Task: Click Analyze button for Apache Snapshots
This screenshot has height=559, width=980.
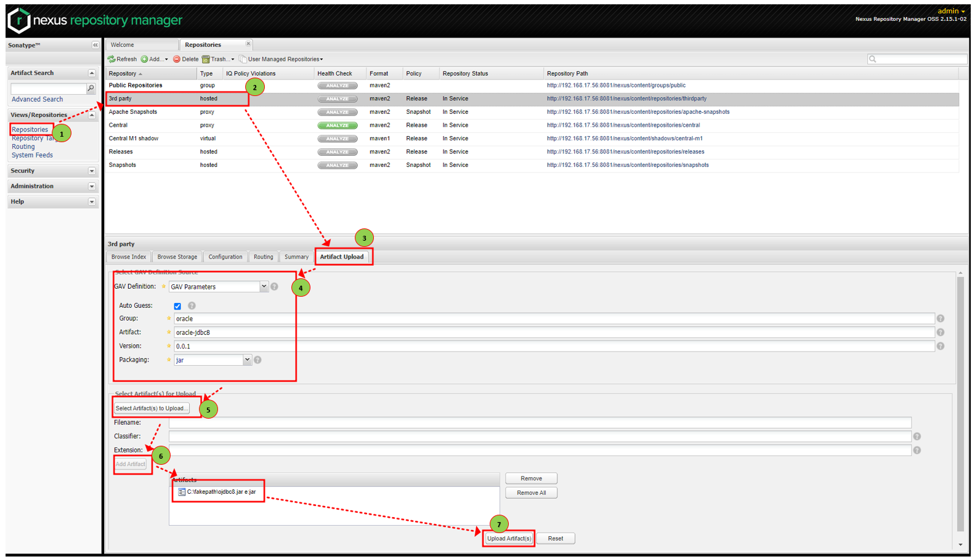Action: pyautogui.click(x=338, y=112)
